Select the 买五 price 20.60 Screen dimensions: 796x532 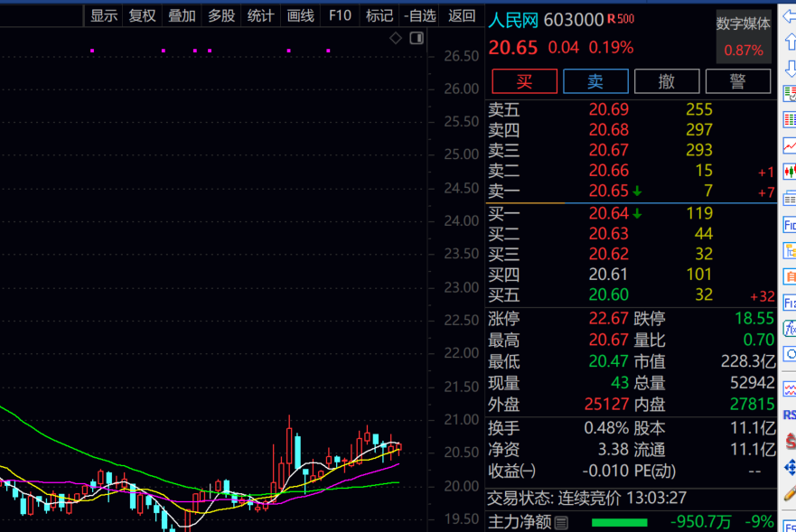tap(609, 295)
